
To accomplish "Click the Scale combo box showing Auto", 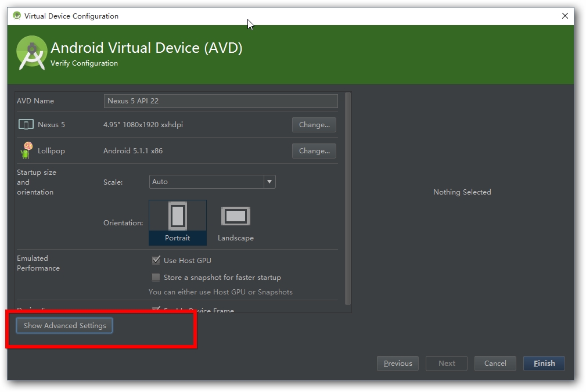I will [x=213, y=182].
